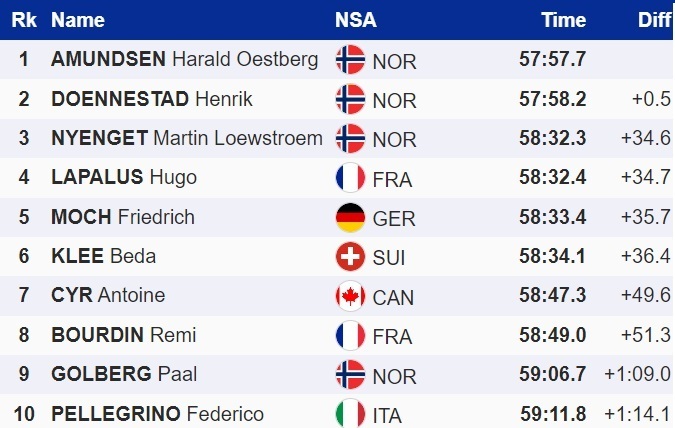
Task: Click the Canadian flag beside Cyr
Action: tap(350, 296)
